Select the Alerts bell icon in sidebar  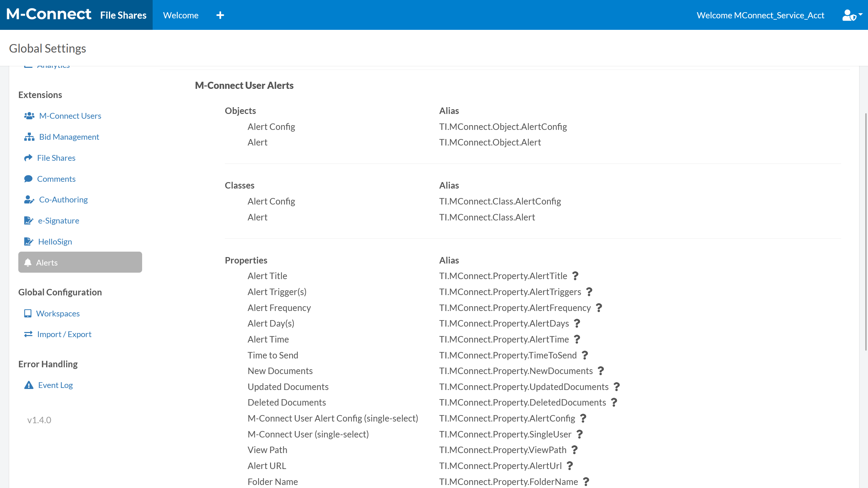pyautogui.click(x=28, y=262)
